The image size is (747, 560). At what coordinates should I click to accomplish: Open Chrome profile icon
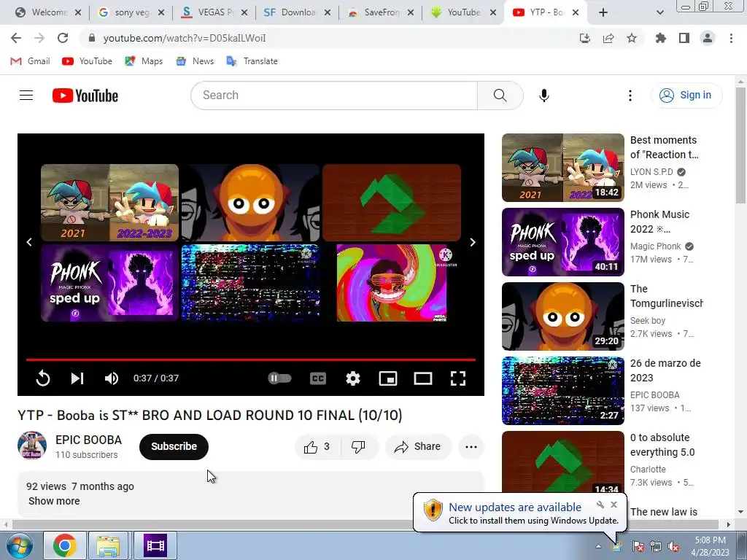(708, 38)
